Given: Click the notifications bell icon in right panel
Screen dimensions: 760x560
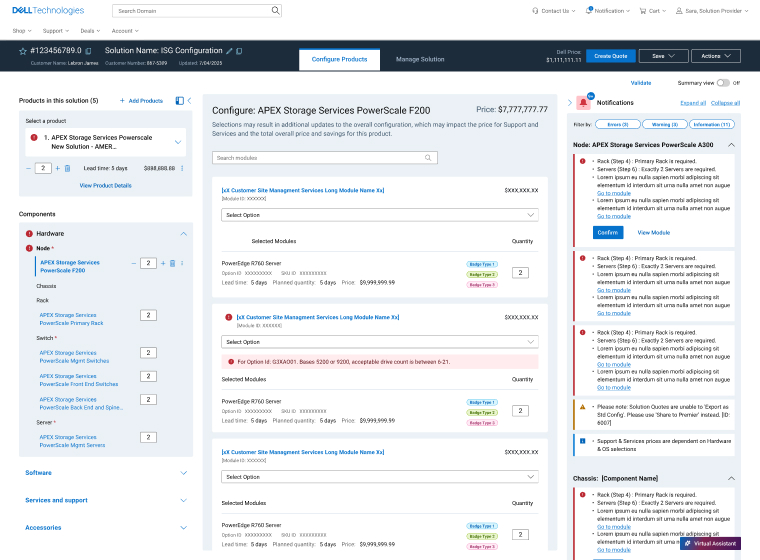Looking at the screenshot, I should (584, 102).
